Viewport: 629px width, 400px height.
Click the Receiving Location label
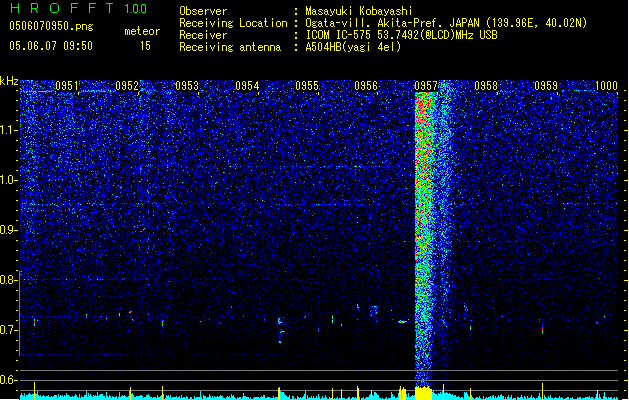pyautogui.click(x=233, y=23)
